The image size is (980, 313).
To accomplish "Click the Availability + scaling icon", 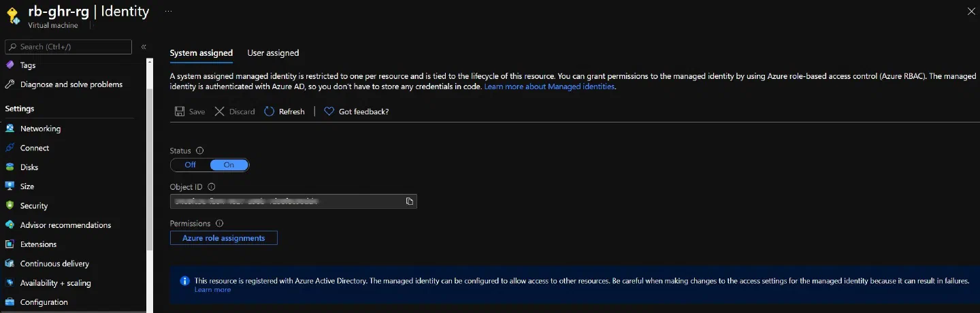I will click(10, 282).
